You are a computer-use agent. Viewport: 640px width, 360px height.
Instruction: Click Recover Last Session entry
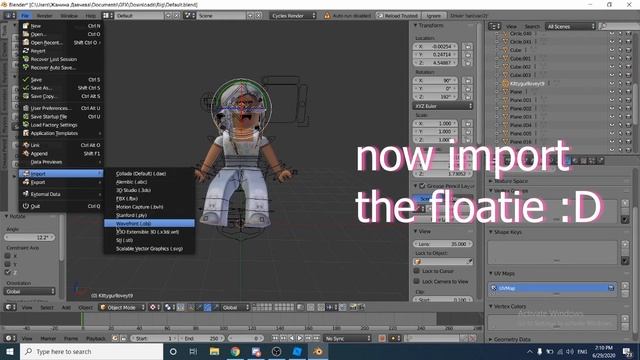click(x=60, y=59)
